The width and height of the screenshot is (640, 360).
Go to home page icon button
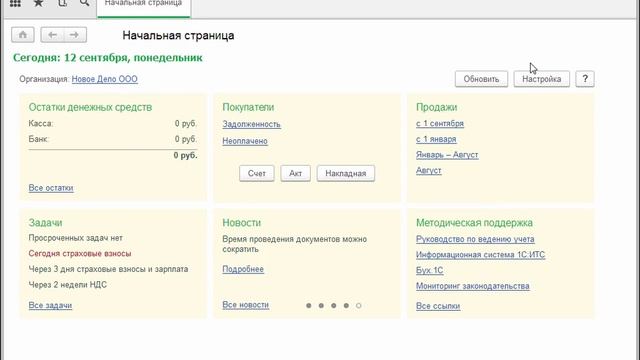click(x=23, y=35)
